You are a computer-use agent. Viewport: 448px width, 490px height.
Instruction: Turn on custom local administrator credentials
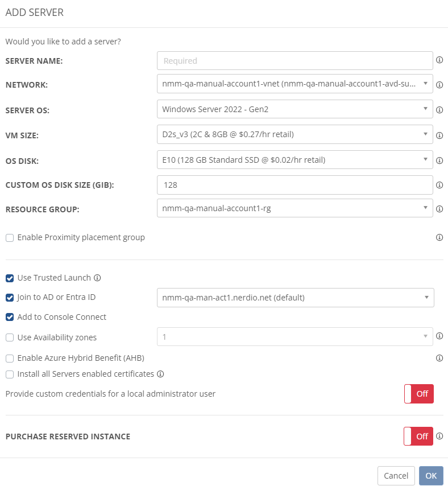[x=419, y=393]
